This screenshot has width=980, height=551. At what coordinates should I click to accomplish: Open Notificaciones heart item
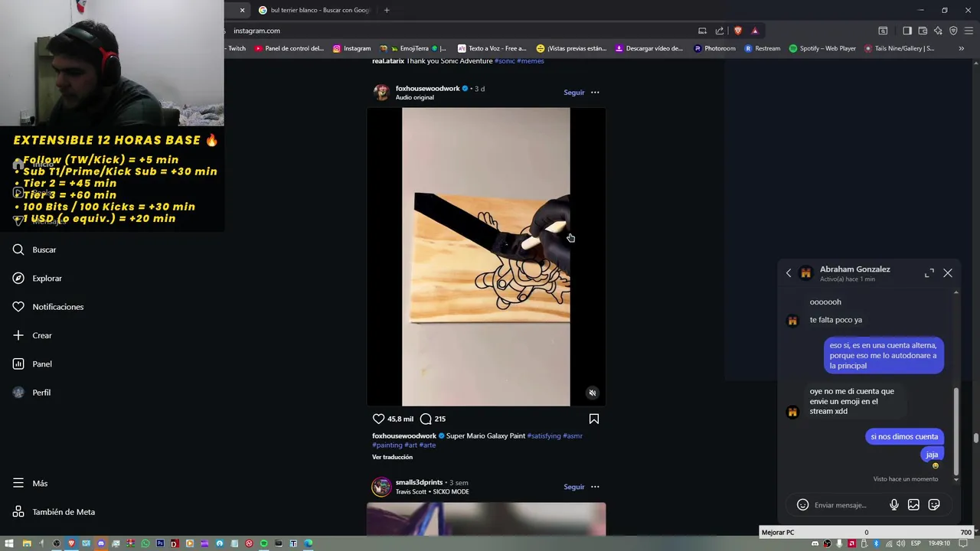click(x=47, y=307)
